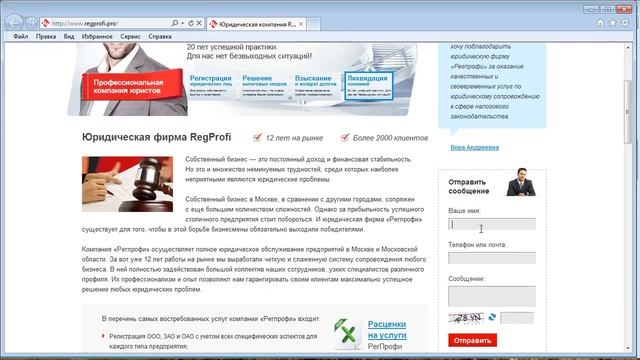
Task: Open the Расценки на услуги link
Action: (387, 329)
